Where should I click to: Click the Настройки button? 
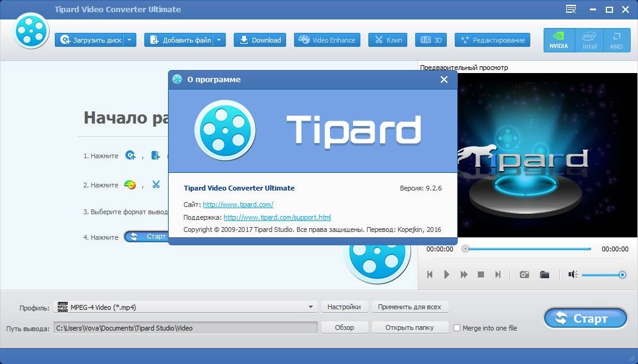[344, 307]
